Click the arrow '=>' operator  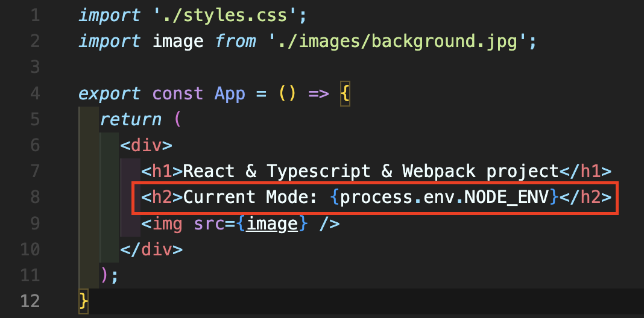(318, 94)
